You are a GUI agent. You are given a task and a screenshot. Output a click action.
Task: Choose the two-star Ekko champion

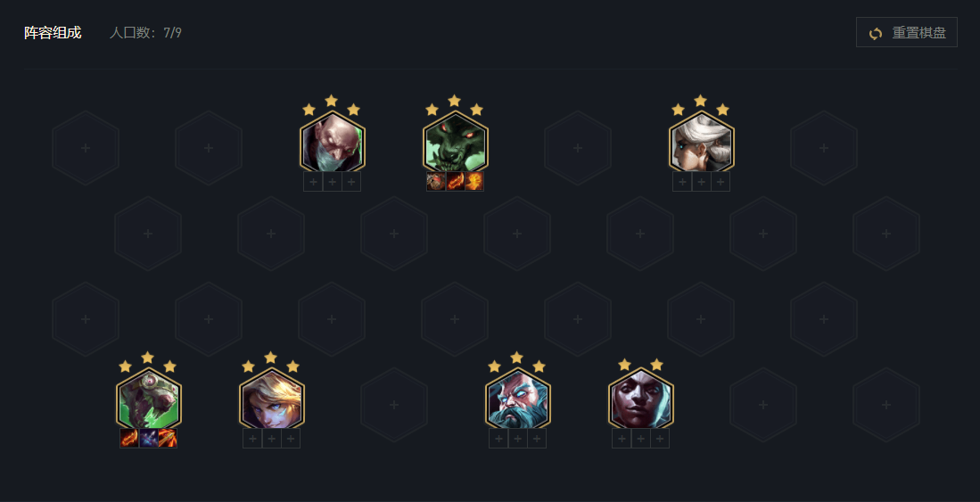tap(640, 400)
